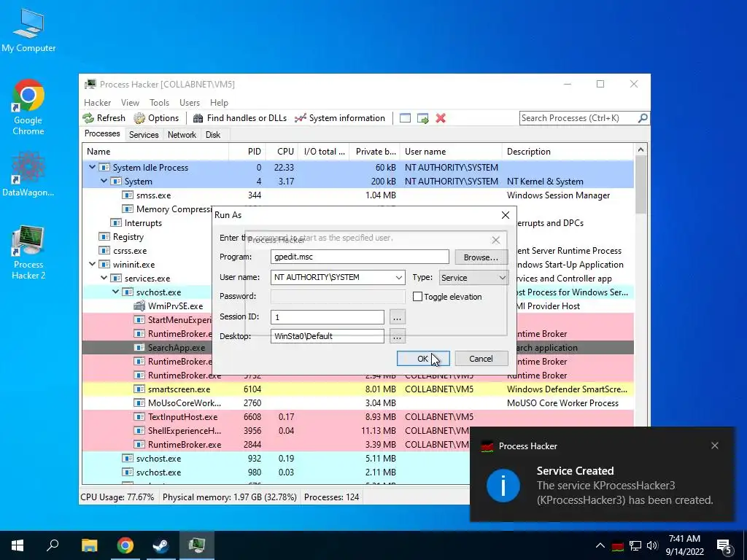The image size is (747, 560).
Task: Click Cancel in Run As dialog
Action: click(x=481, y=359)
